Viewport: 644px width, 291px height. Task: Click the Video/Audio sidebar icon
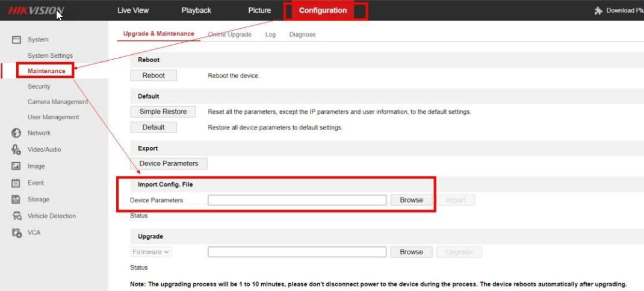click(17, 149)
